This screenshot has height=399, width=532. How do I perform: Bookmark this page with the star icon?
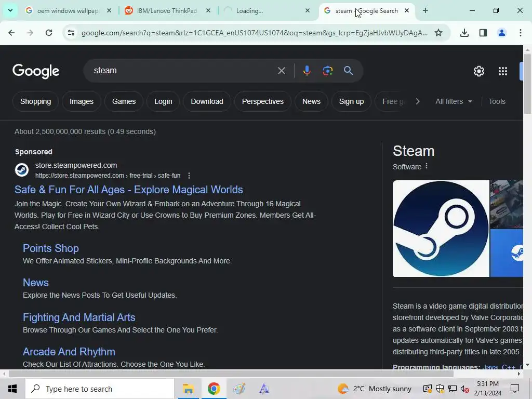(438, 33)
